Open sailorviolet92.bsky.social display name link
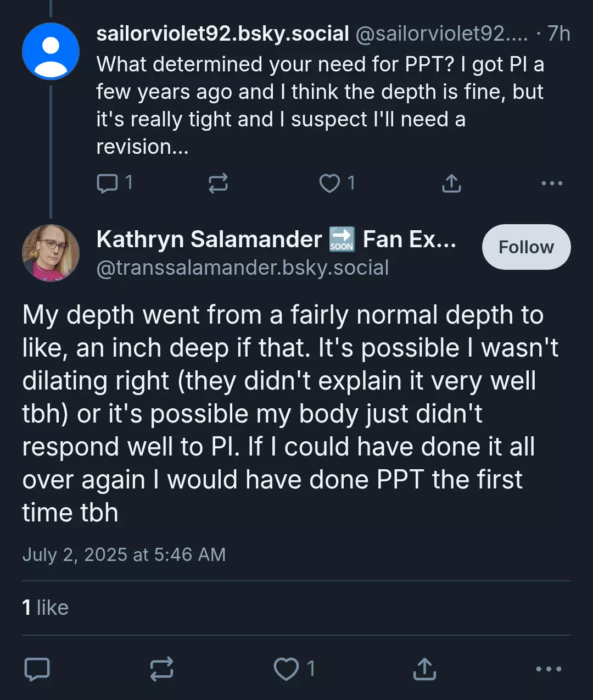 [222, 34]
